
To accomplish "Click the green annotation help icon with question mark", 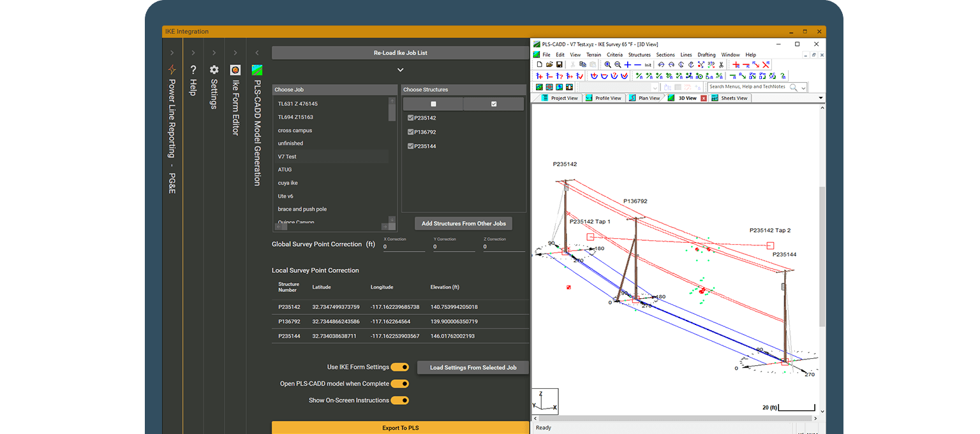I will click(x=783, y=76).
